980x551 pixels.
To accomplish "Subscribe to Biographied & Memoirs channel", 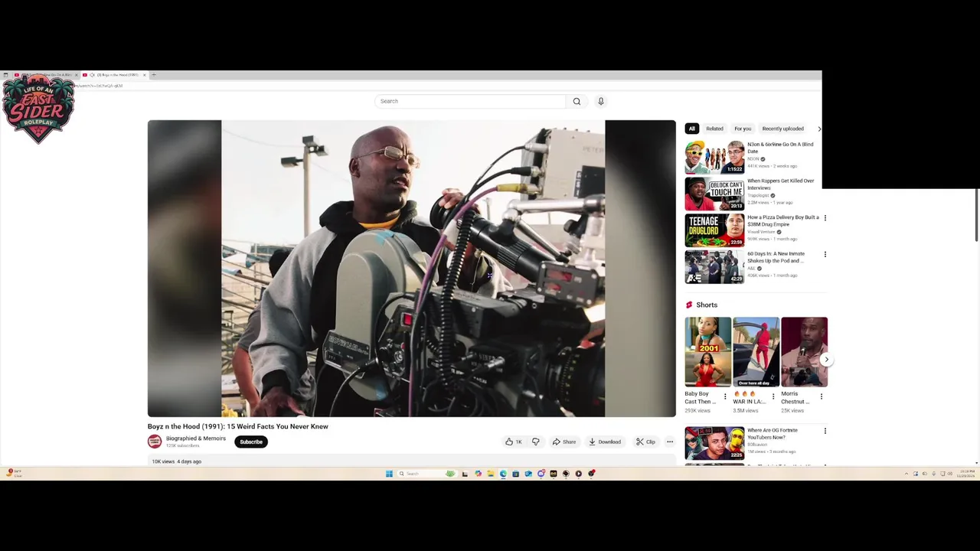I will 251,442.
